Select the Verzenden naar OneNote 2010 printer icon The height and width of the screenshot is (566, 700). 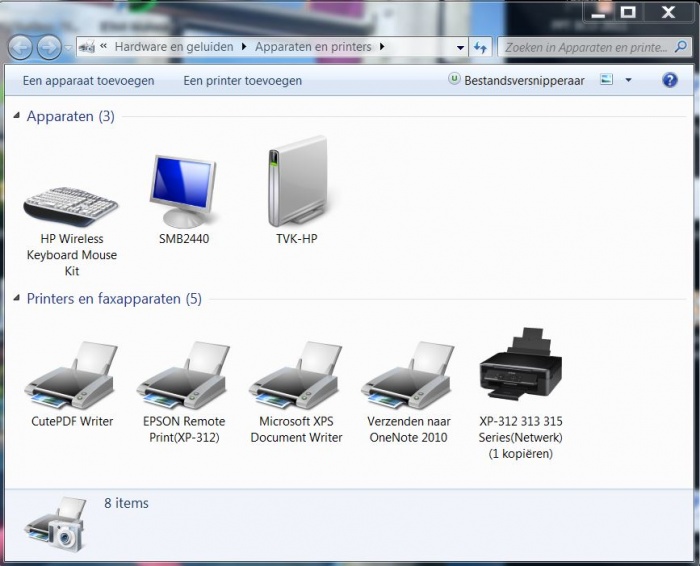point(408,375)
